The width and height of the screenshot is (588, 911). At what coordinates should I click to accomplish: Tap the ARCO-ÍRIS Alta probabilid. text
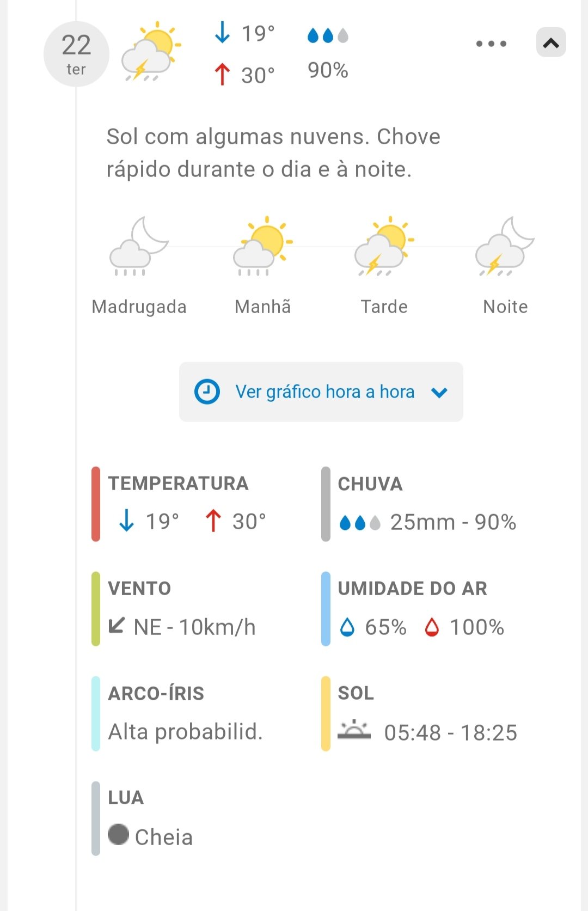185,732
